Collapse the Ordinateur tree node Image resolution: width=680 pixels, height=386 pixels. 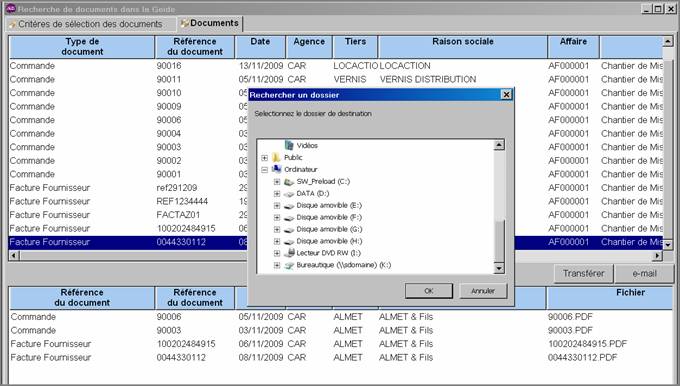coord(265,170)
